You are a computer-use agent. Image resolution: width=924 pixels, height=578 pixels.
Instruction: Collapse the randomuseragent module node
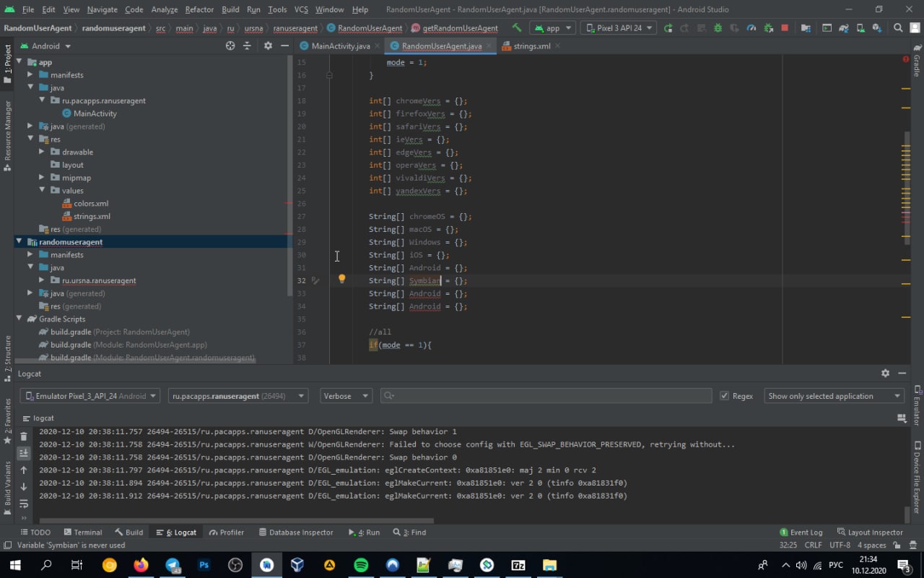pos(19,241)
